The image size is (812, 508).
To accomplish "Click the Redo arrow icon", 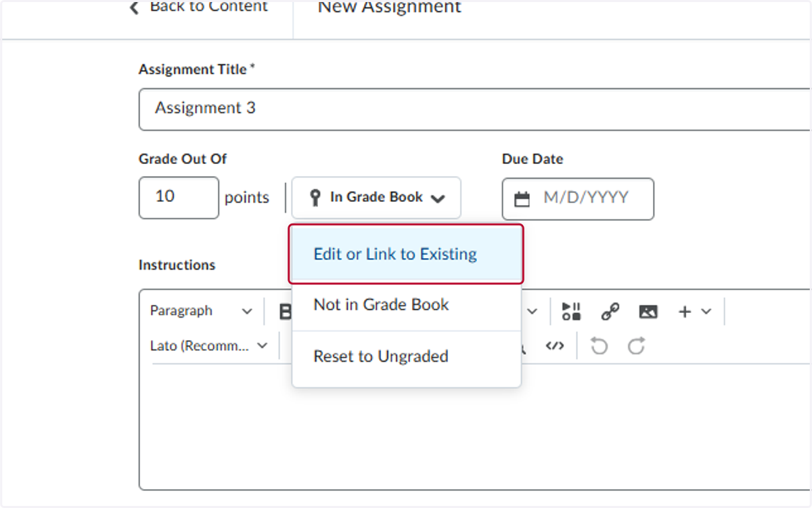I will pos(636,346).
